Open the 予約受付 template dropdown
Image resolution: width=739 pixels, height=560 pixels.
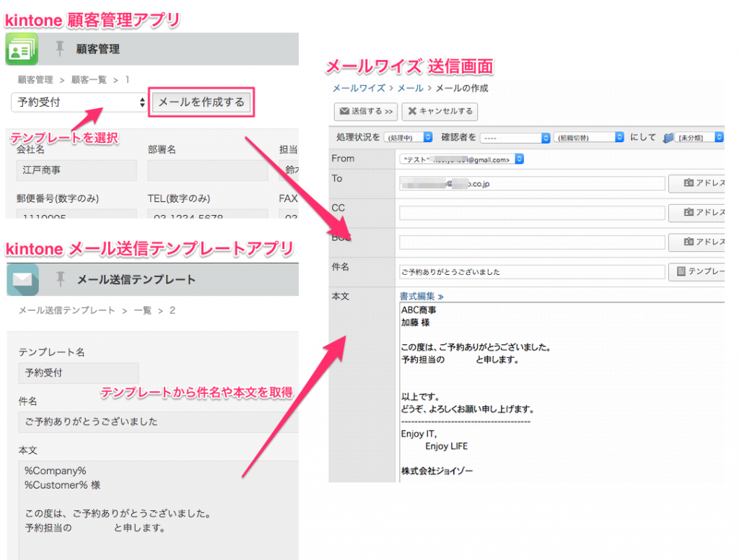79,102
